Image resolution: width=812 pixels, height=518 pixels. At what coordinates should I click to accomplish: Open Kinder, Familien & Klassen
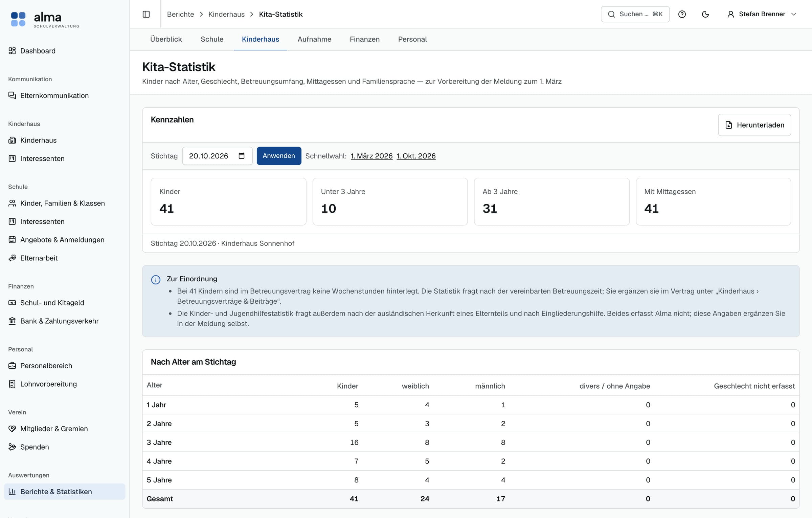coord(65,203)
